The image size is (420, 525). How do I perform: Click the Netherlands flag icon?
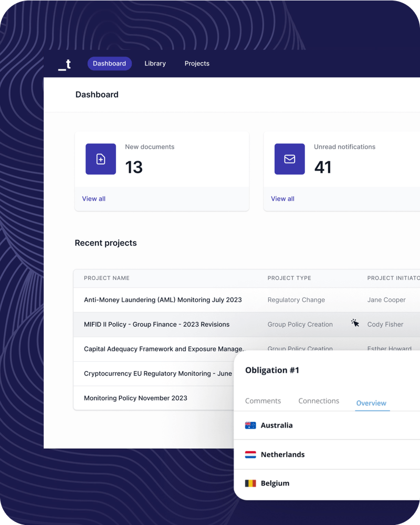tap(250, 454)
